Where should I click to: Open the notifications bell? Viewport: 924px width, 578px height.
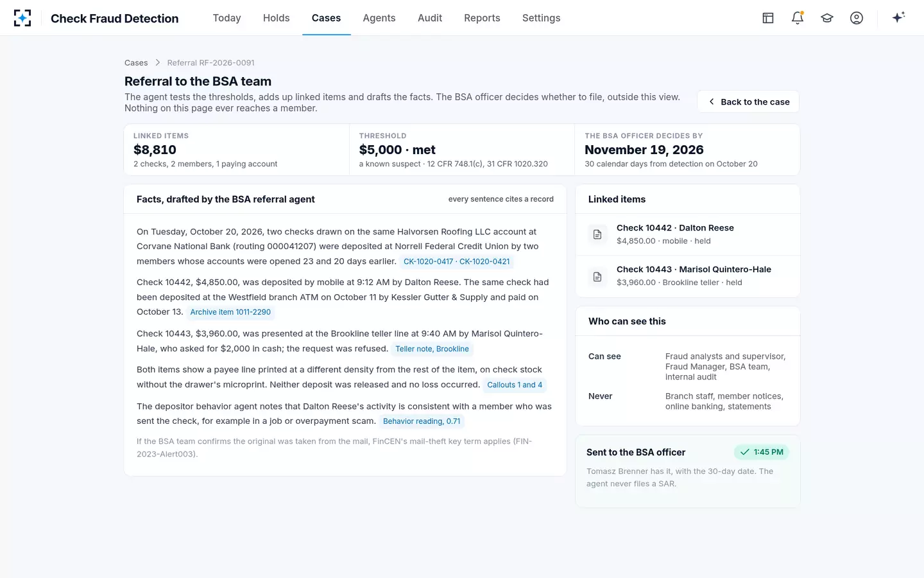click(798, 18)
